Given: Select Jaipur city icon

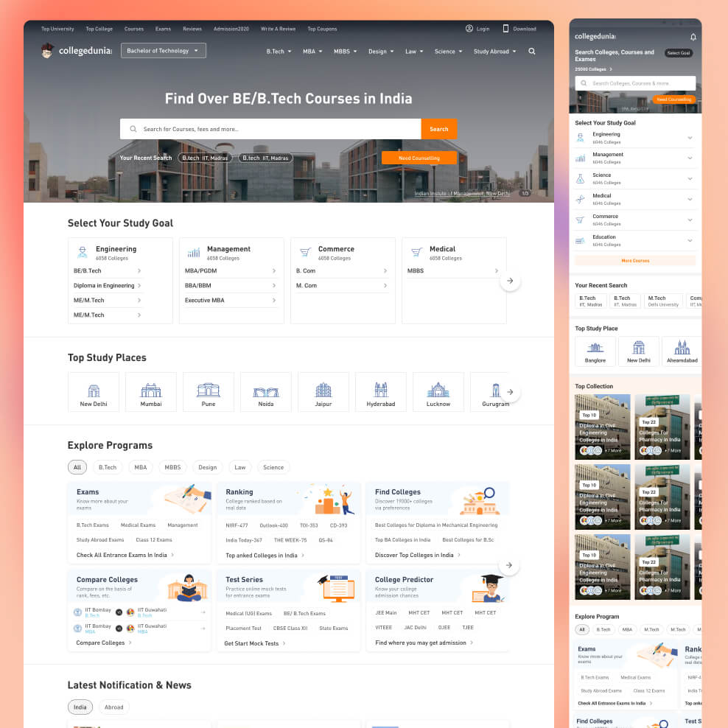Looking at the screenshot, I should click(323, 391).
